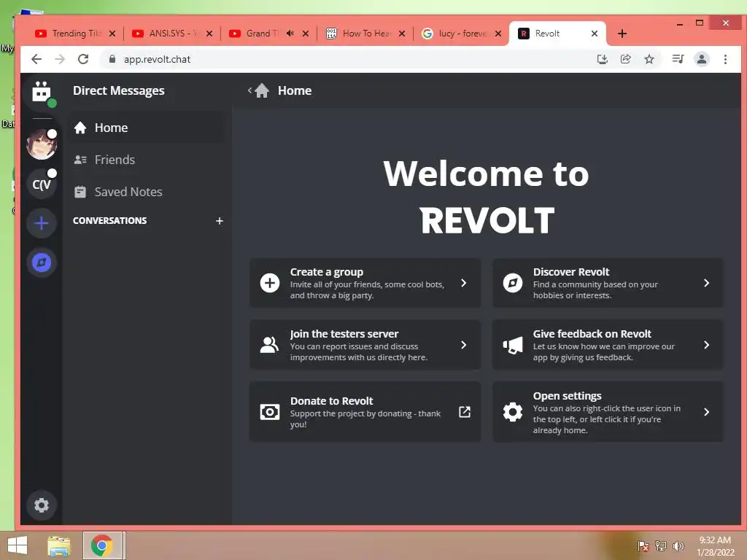The width and height of the screenshot is (747, 560).
Task: Click the people icon in testers server card
Action: 270,345
